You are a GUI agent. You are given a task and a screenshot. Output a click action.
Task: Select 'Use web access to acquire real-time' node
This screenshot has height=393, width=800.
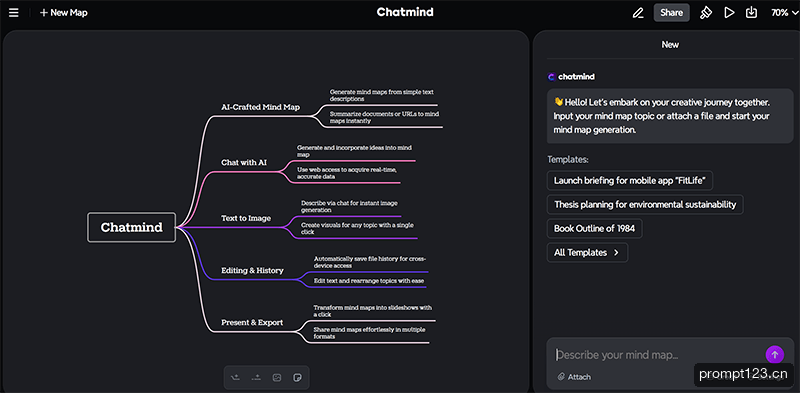(x=347, y=173)
